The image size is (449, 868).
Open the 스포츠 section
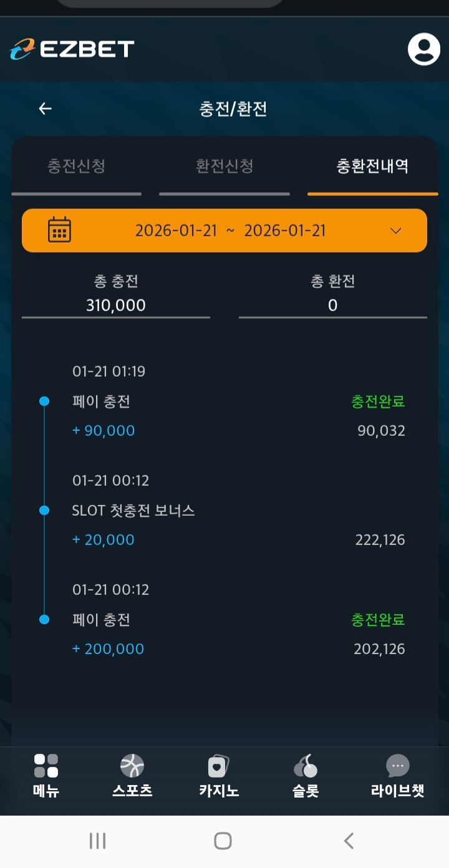coord(132,776)
